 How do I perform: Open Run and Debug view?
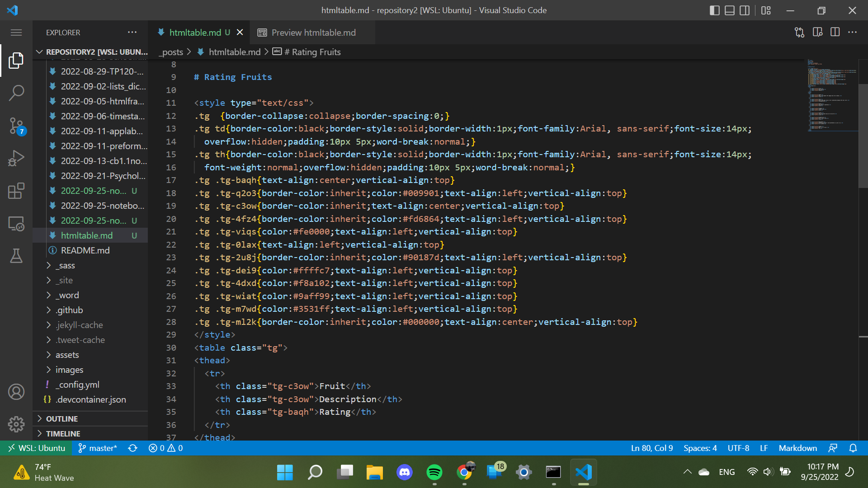point(16,159)
